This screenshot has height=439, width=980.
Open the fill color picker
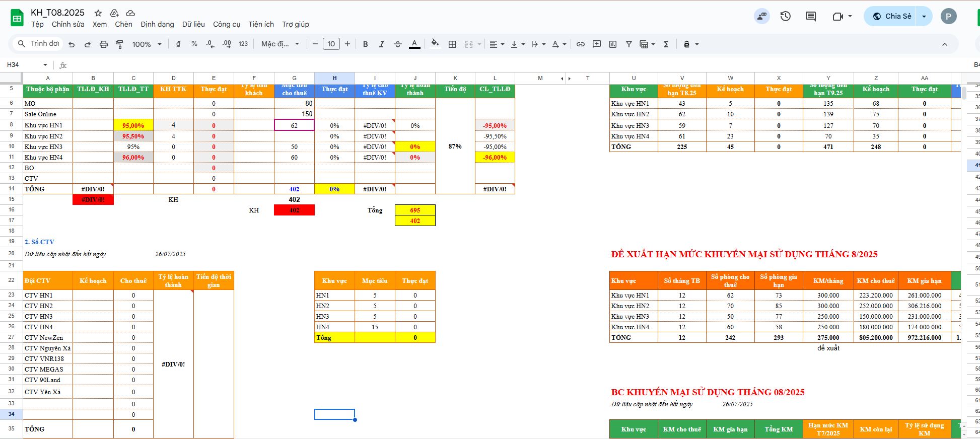click(435, 44)
